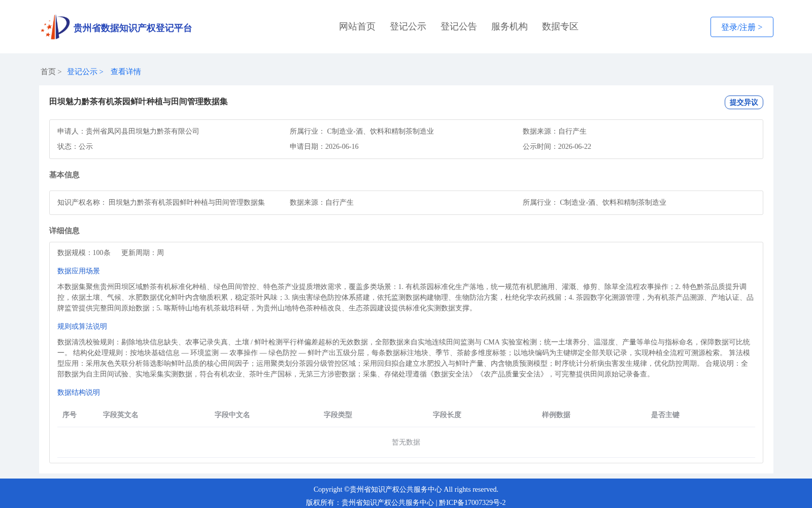Click the 详细信息 section heading
The image size is (812, 508).
[x=64, y=231]
